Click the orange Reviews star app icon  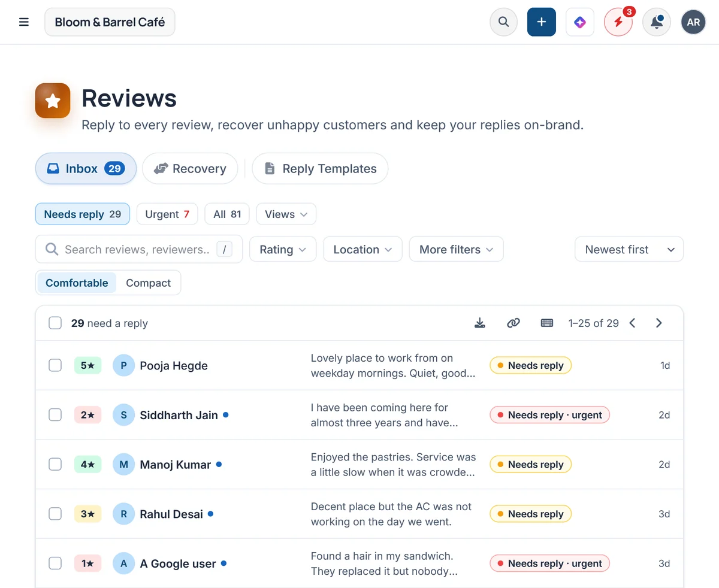tap(53, 101)
